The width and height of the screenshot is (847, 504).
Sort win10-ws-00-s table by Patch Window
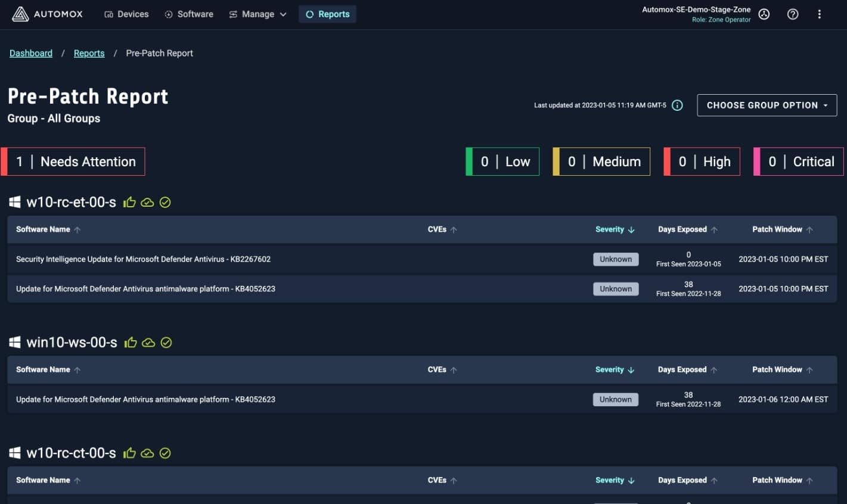783,370
